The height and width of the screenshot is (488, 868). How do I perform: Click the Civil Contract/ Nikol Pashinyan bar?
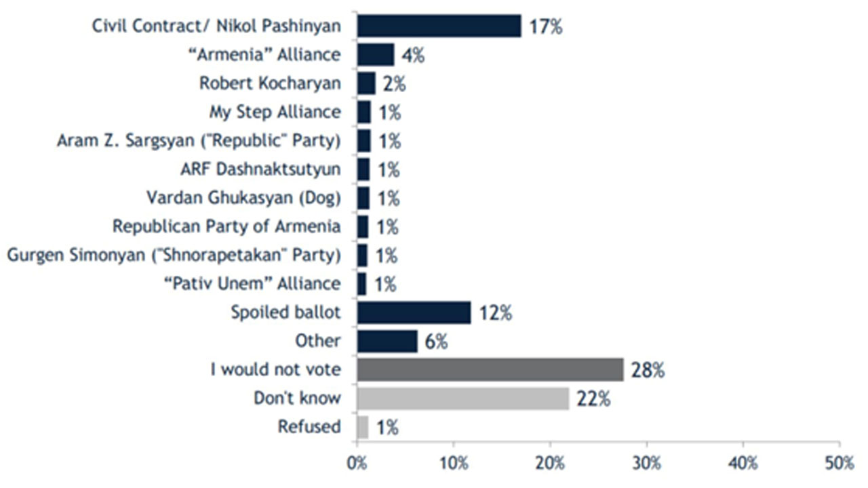(x=439, y=26)
